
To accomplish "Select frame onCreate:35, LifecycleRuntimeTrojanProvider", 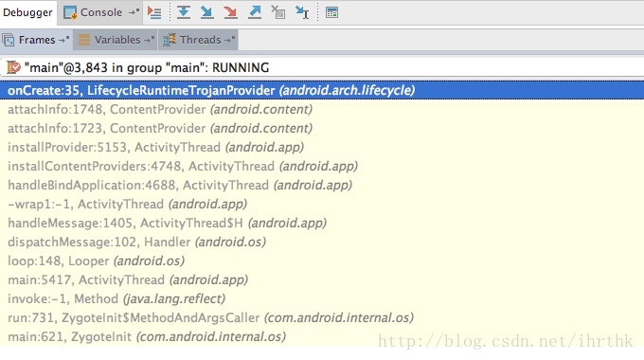I will [322, 90].
